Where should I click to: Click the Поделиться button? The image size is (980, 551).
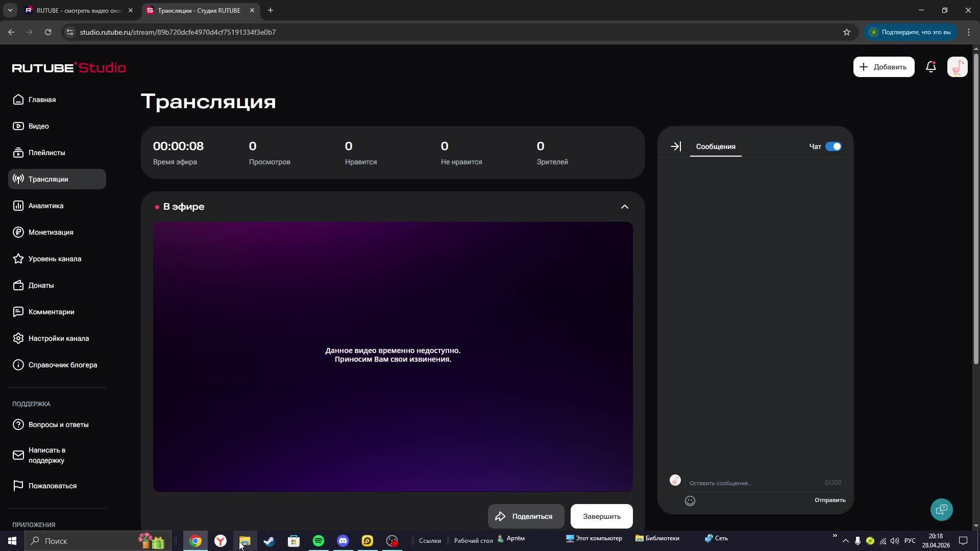click(526, 516)
